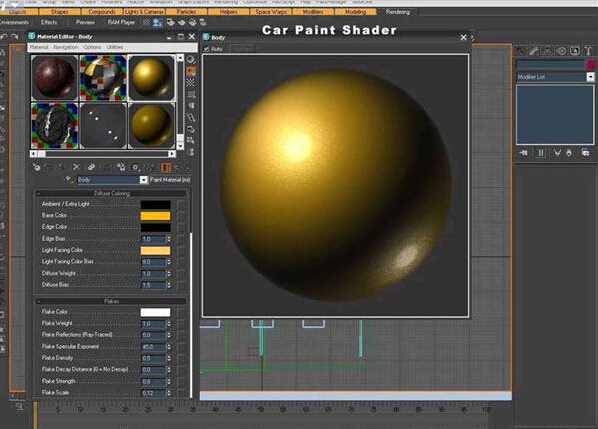Click Configure Modifier Sets icon
This screenshot has width=598, height=429.
pos(585,153)
